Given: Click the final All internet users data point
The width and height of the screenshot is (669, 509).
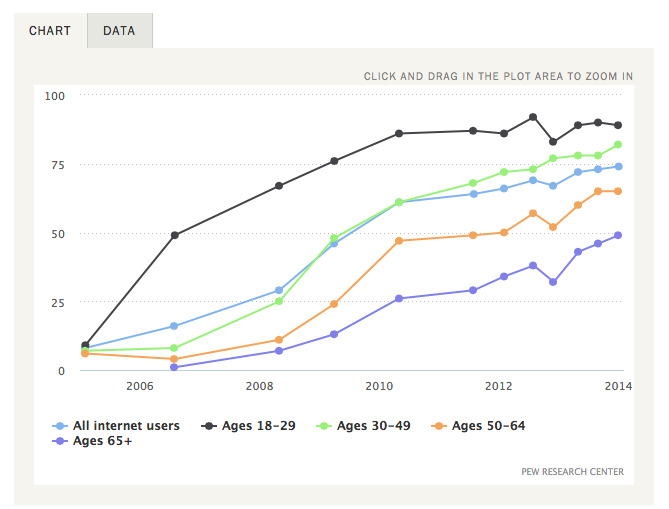Looking at the screenshot, I should pos(618,167).
